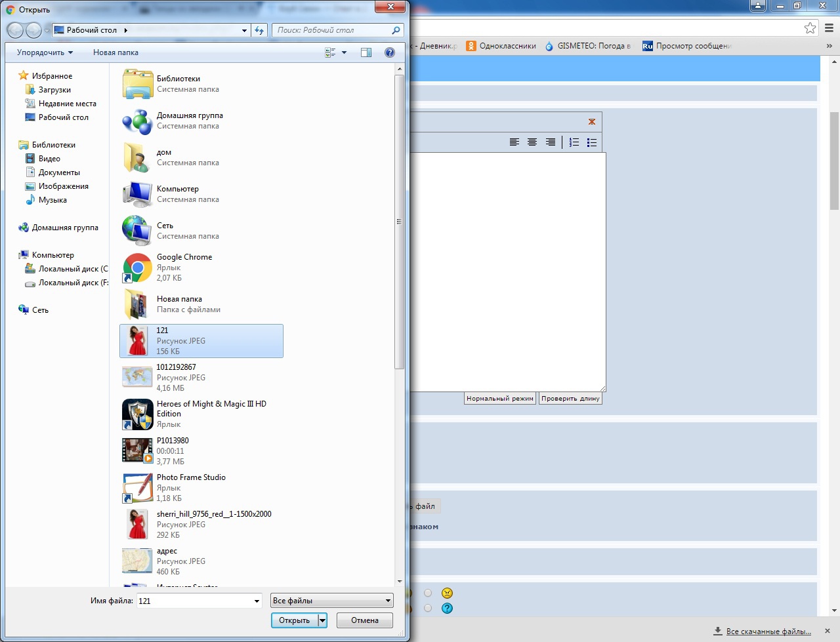
Task: Expand the address bar history dropdown arrow
Action: pos(244,30)
